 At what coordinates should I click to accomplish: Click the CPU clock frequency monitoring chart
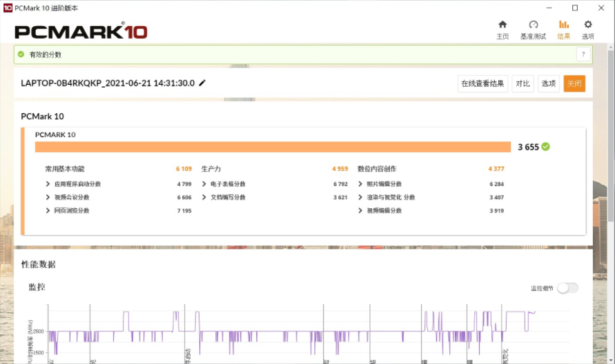(308, 334)
